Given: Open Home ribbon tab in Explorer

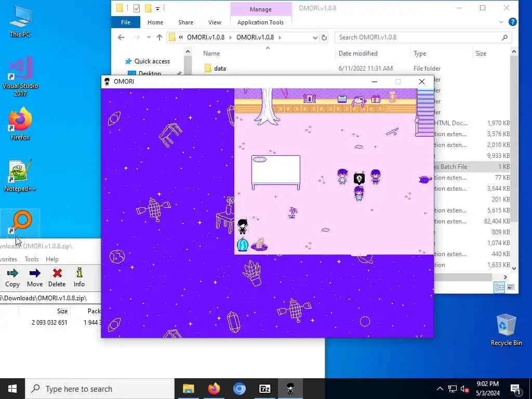Looking at the screenshot, I should 155,22.
